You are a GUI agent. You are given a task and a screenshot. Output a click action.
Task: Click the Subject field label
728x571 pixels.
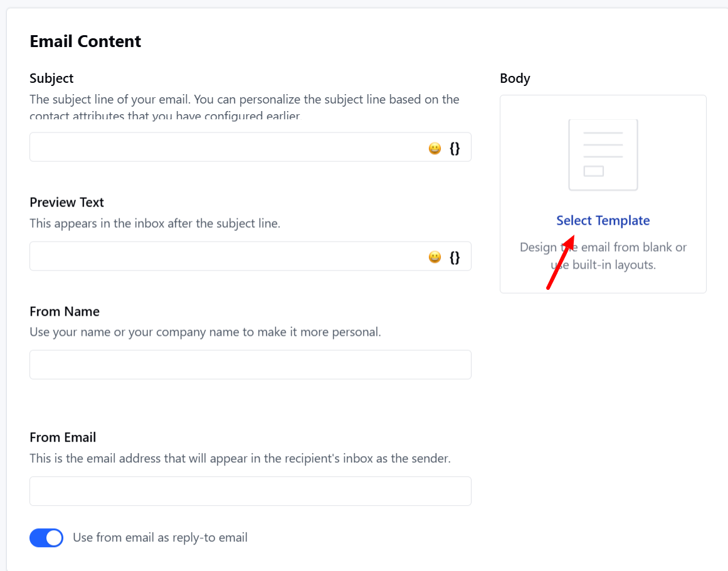point(51,78)
